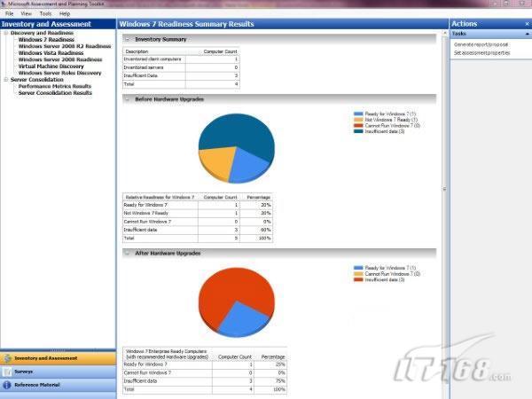The width and height of the screenshot is (532, 399).
Task: Click the 'Inventory and Assessment' panel header
Action: click(x=58, y=24)
